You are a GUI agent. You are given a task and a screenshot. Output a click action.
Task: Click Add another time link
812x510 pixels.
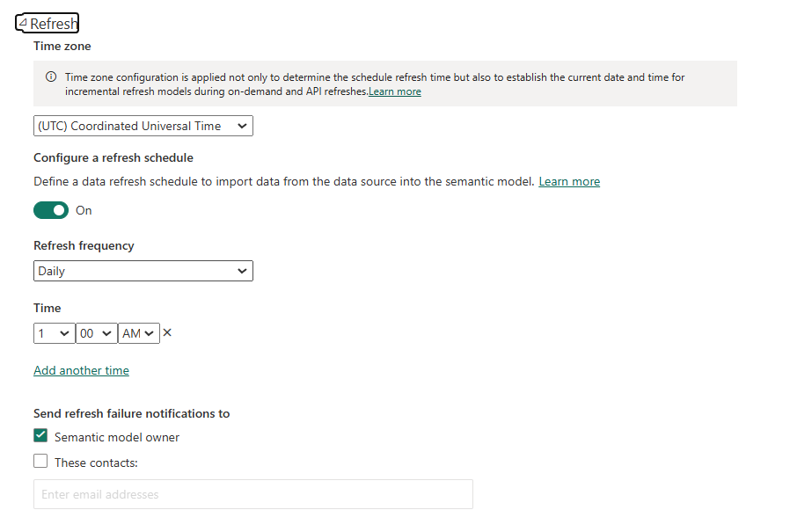(x=81, y=371)
